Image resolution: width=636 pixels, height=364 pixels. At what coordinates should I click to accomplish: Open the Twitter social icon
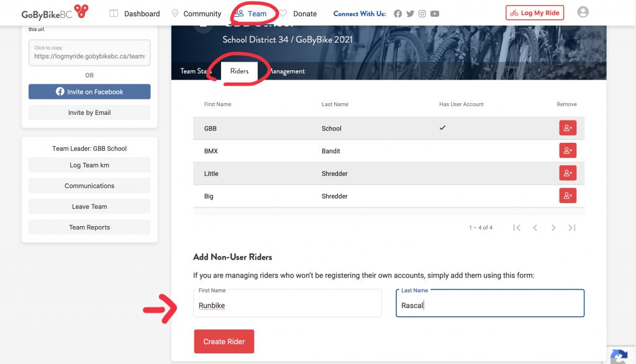(x=410, y=14)
